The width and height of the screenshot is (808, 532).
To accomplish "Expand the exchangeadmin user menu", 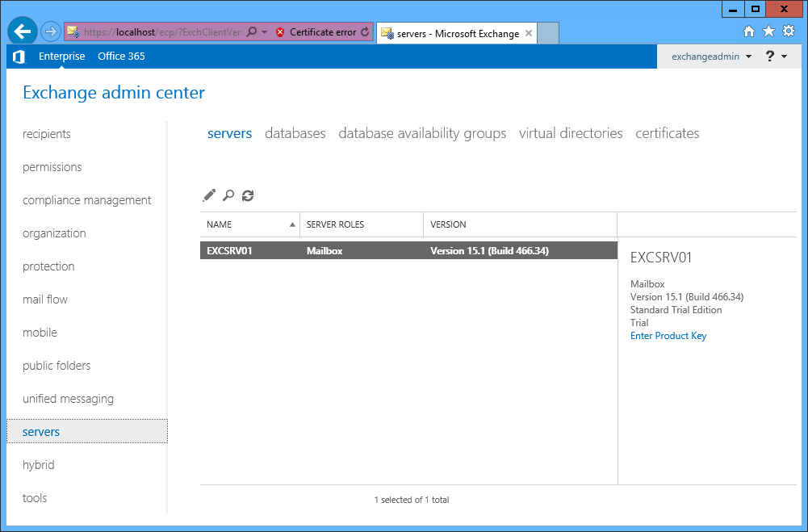I will (711, 57).
